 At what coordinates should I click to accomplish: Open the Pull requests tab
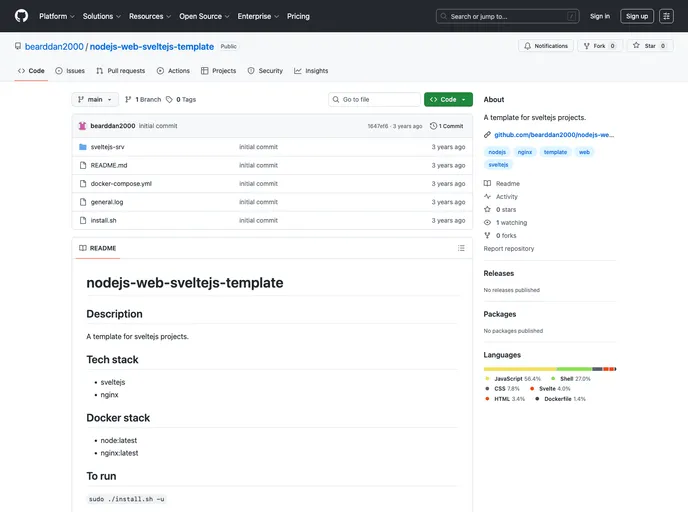click(x=122, y=71)
